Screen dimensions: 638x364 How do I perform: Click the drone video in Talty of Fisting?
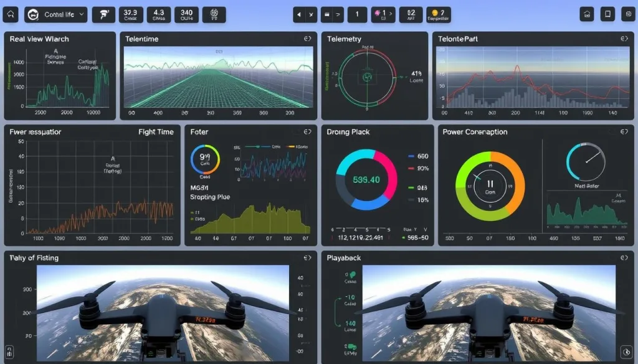point(163,313)
